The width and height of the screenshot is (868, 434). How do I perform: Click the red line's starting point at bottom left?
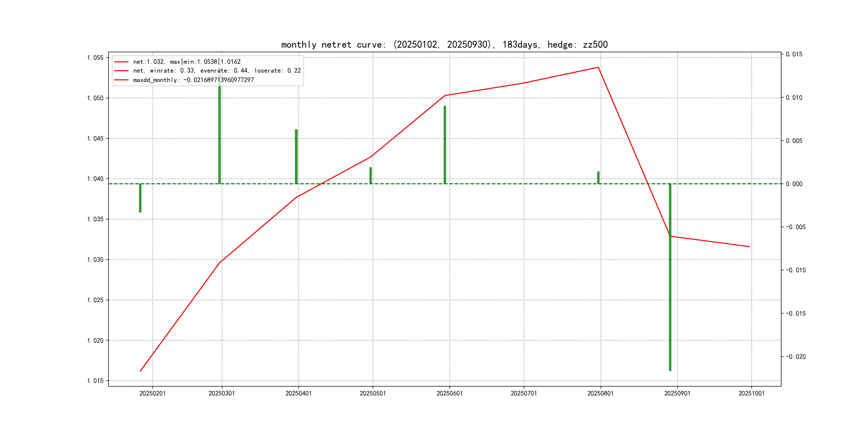point(140,371)
